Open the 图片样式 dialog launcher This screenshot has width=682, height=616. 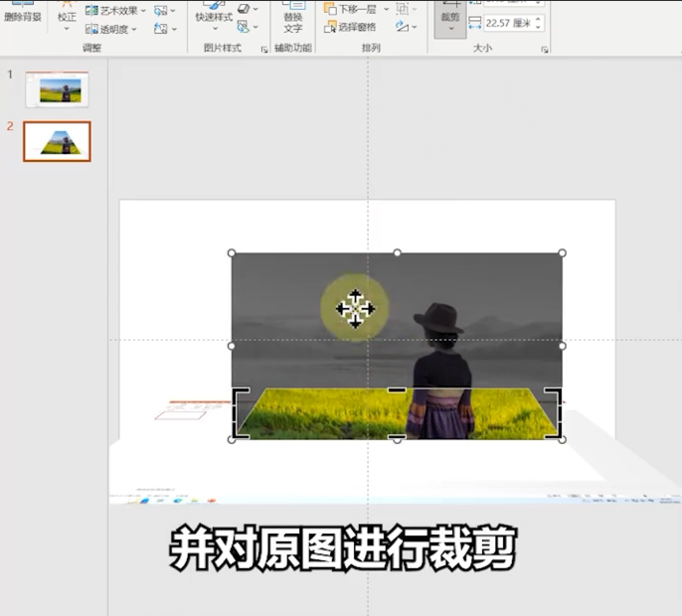click(x=264, y=50)
